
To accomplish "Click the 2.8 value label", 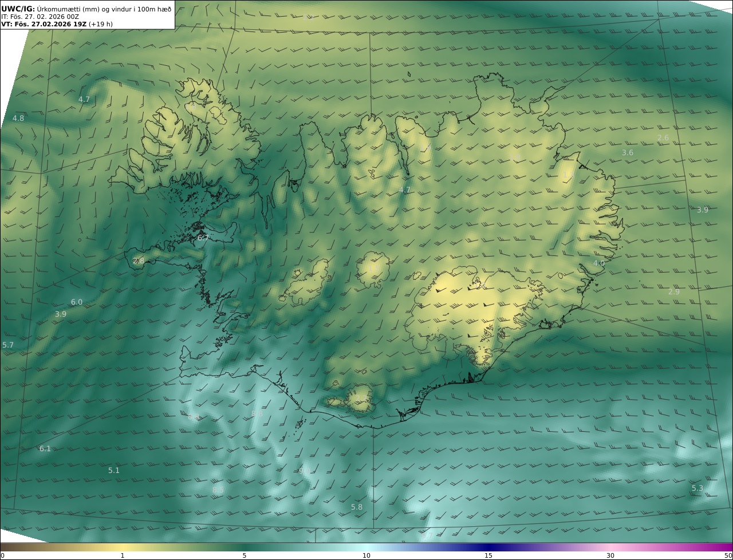I will [x=139, y=261].
